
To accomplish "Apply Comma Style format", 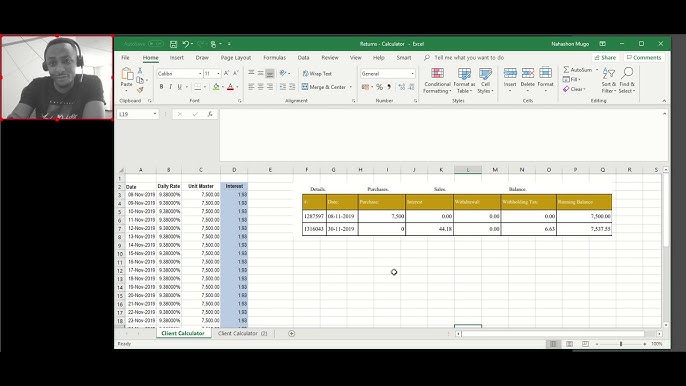I will click(x=388, y=87).
